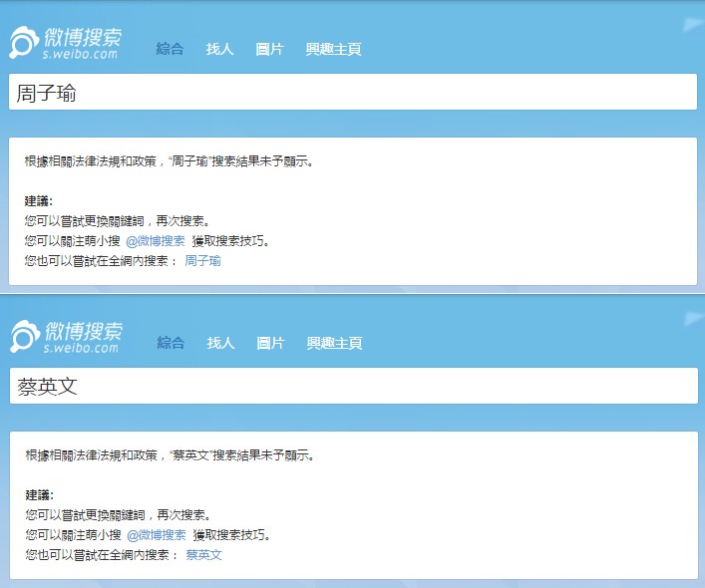Select the 圖片 tab above the 周子瑜 search
This screenshot has height=588, width=705.
tap(270, 49)
